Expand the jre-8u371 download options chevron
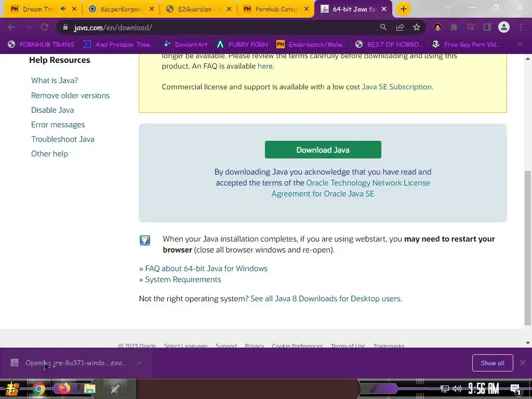 pyautogui.click(x=139, y=363)
